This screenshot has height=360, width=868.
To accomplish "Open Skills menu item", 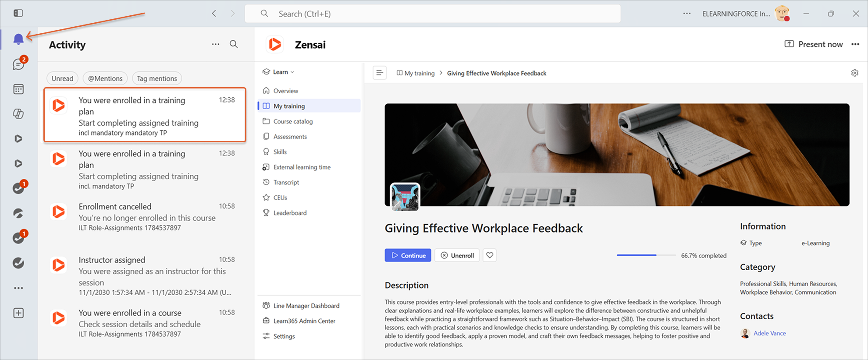I will (x=309, y=152).
